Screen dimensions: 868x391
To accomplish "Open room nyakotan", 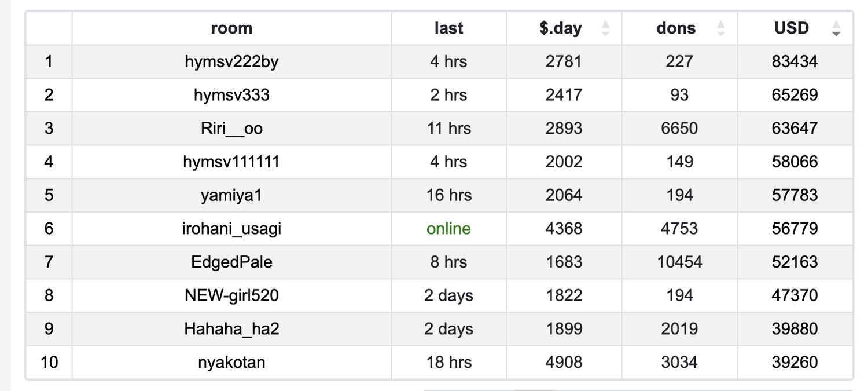I will point(231,363).
